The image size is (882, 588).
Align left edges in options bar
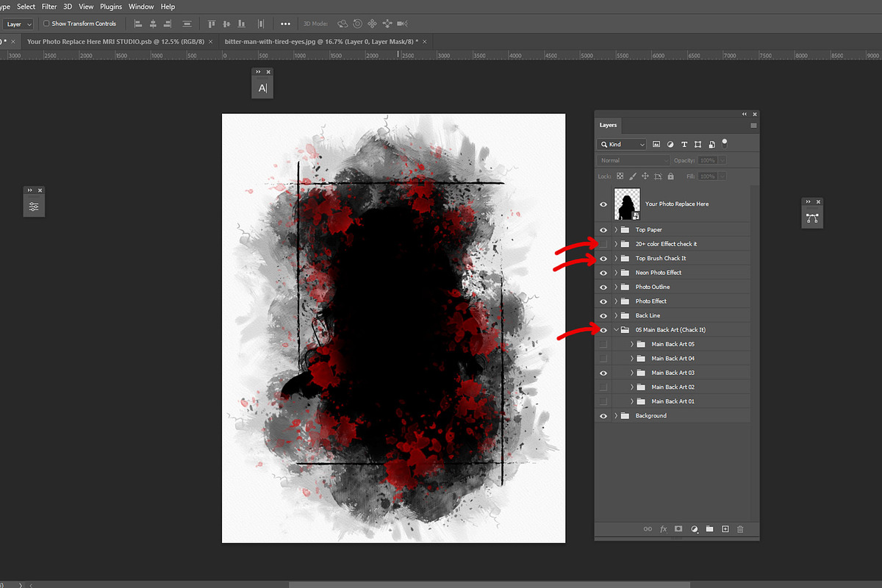pyautogui.click(x=138, y=24)
